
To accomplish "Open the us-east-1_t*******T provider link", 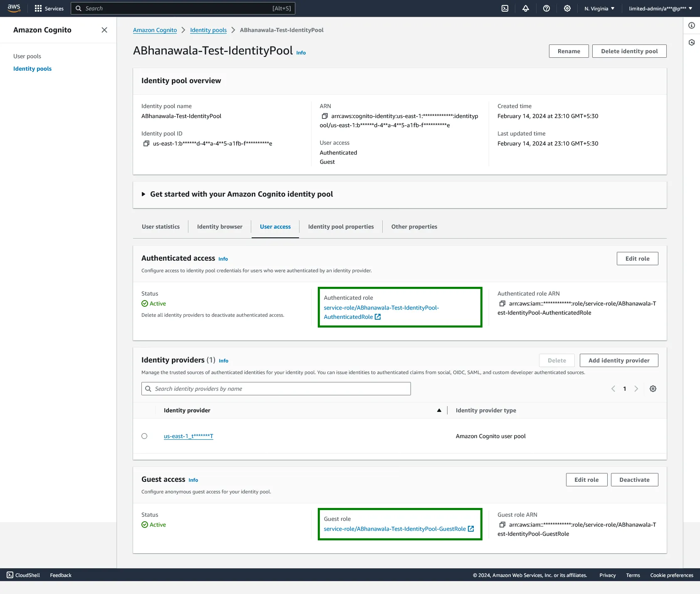I will [188, 436].
